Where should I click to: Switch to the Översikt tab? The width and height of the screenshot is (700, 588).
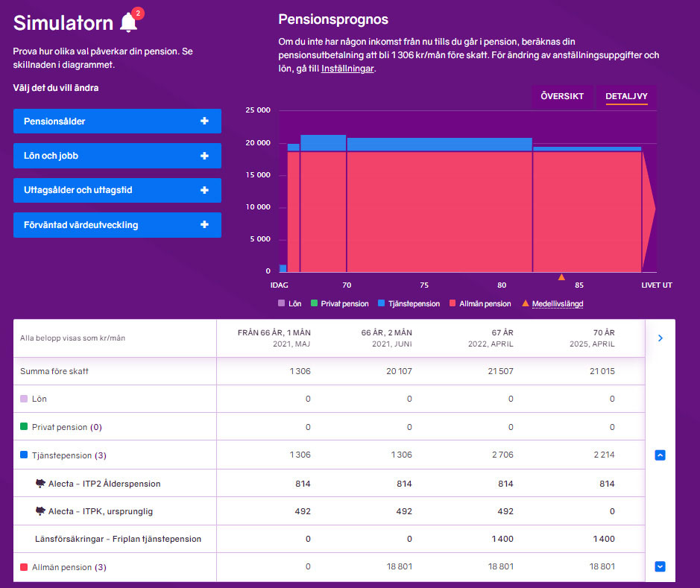562,96
